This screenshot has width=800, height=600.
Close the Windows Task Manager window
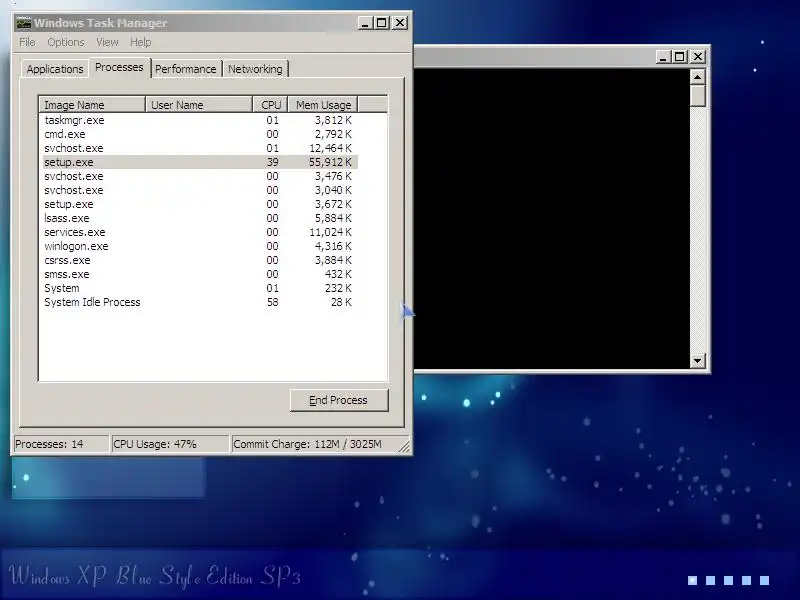(400, 23)
